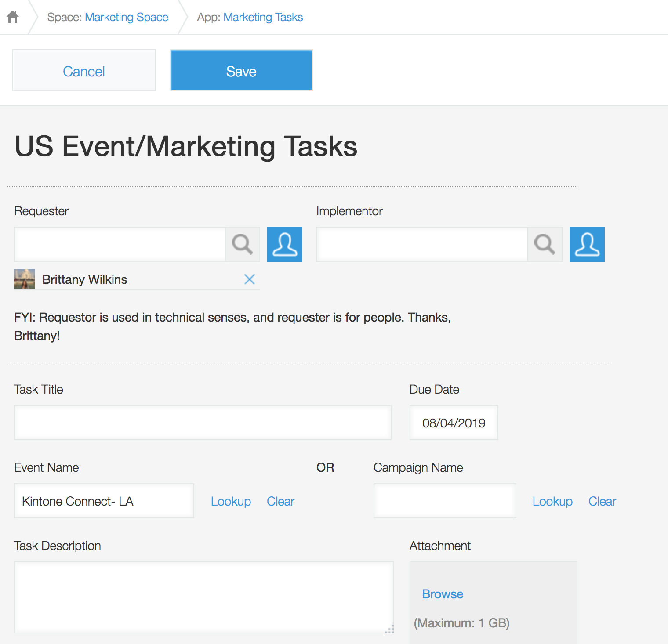Lookup the Campaign Name value
668x644 pixels.
point(552,501)
